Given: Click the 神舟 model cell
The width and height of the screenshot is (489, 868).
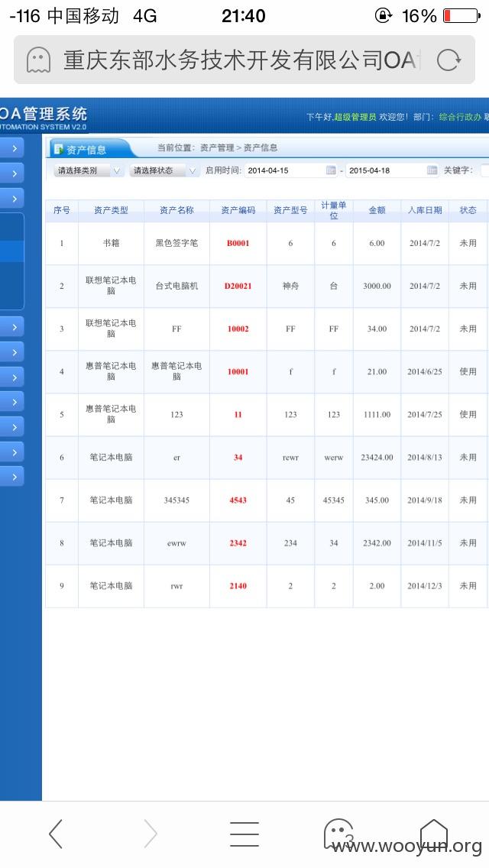Looking at the screenshot, I should tap(291, 287).
